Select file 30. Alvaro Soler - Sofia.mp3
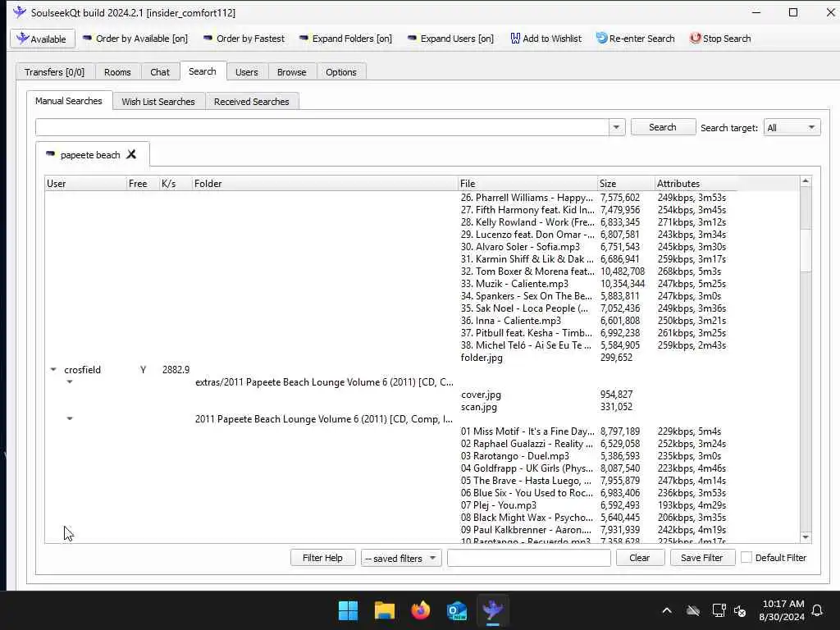 (x=520, y=247)
